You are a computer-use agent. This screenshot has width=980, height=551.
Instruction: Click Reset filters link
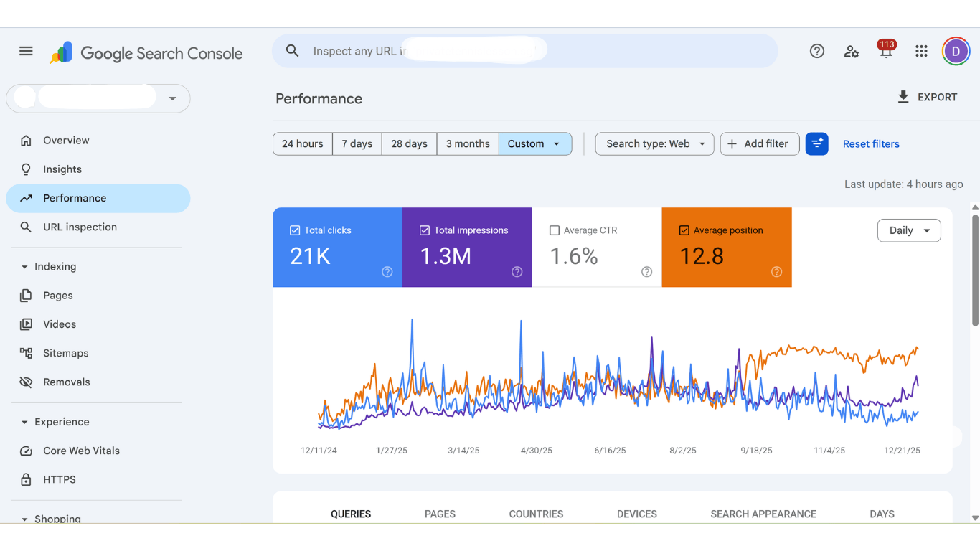(871, 143)
